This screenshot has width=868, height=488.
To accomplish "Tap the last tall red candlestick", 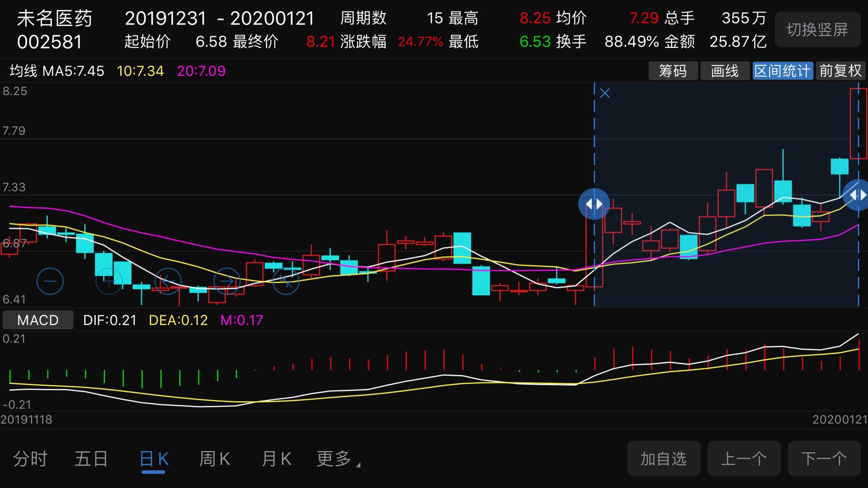I will pos(859,124).
